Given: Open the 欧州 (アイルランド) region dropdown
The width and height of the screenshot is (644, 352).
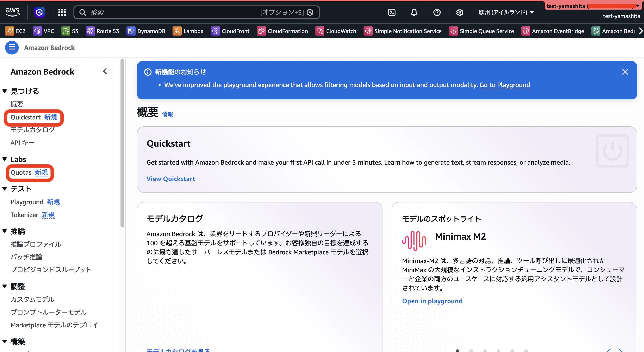Looking at the screenshot, I should [506, 12].
